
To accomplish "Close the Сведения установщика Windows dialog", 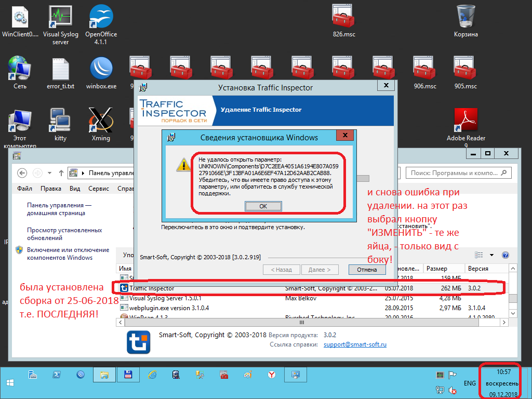I will coord(345,136).
